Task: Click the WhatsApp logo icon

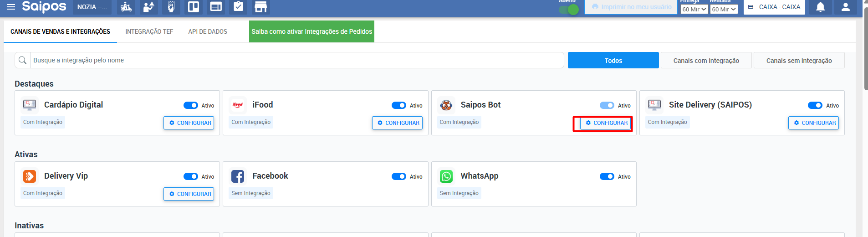Action: [x=446, y=176]
